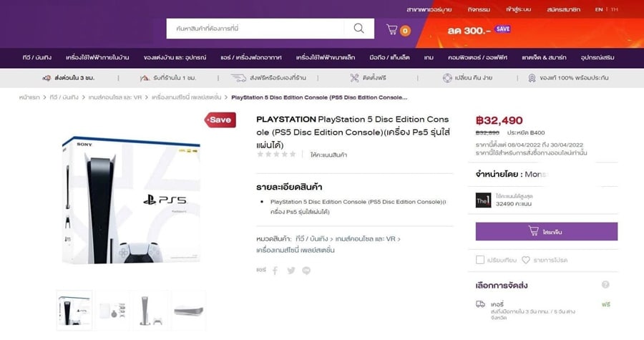Open the shopping cart icon

click(392, 29)
